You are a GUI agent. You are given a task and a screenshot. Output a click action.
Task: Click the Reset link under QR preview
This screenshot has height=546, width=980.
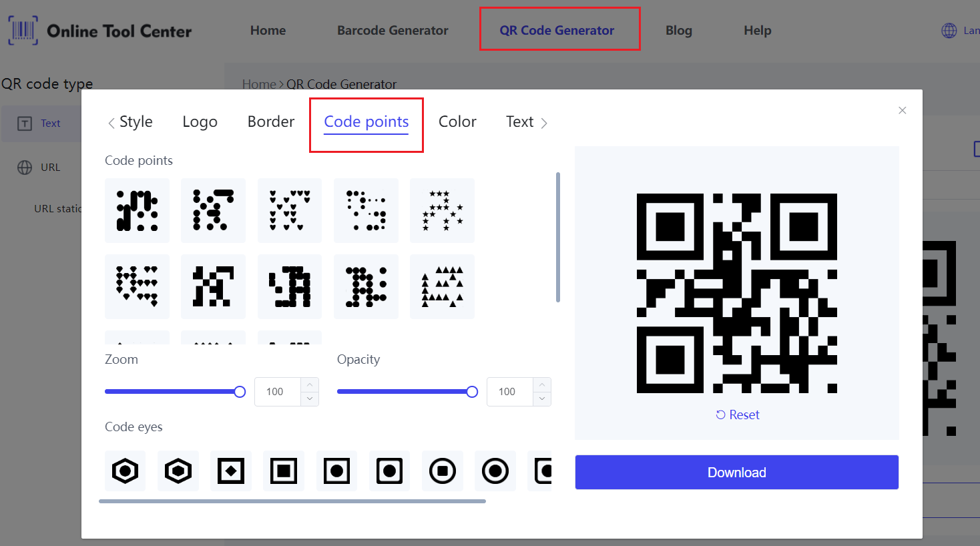pyautogui.click(x=738, y=415)
